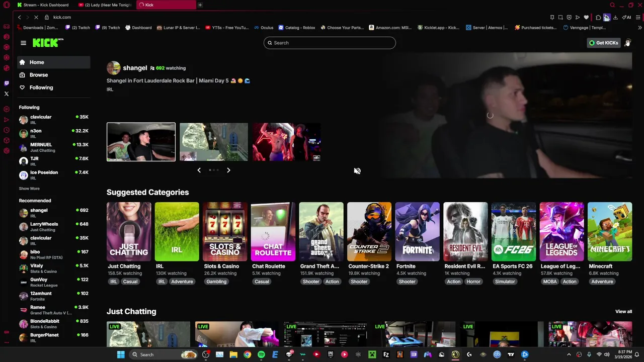Go back in browser history

(19, 17)
